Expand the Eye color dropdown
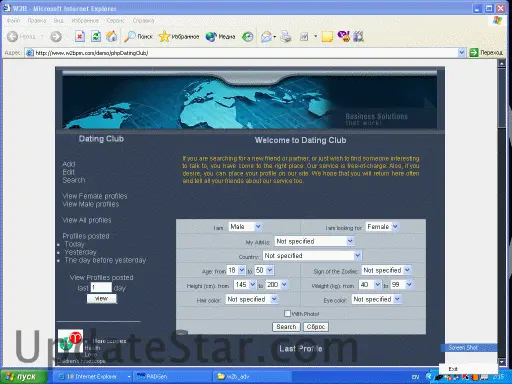Image resolution: width=512 pixels, height=384 pixels. point(376,299)
